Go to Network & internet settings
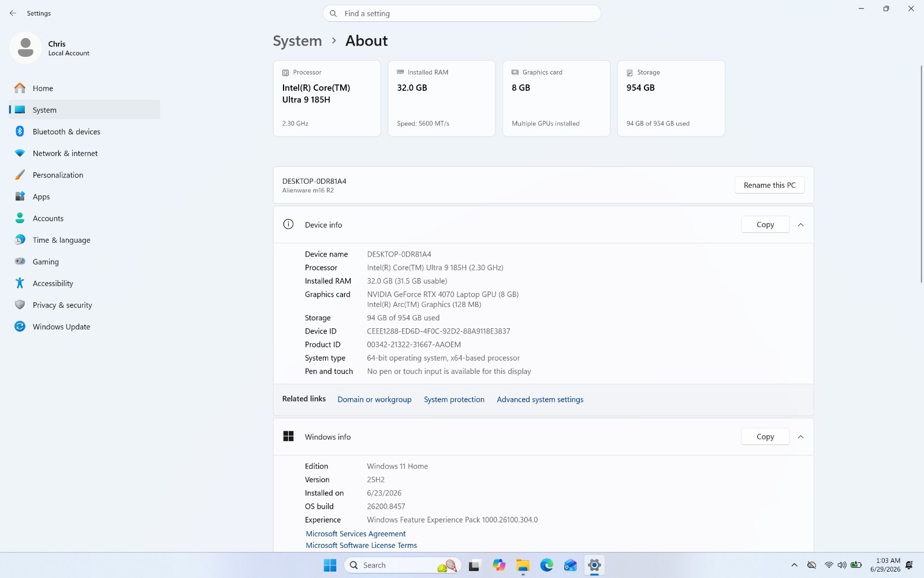Screen dimensions: 924x578 coord(85,153)
